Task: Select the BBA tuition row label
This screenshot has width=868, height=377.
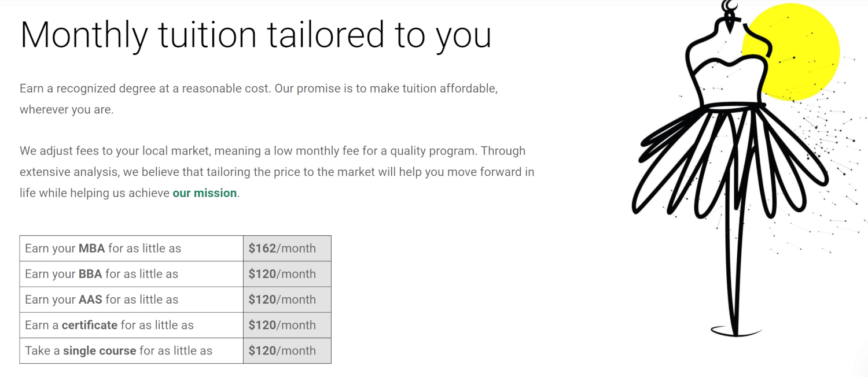Action: pyautogui.click(x=131, y=274)
